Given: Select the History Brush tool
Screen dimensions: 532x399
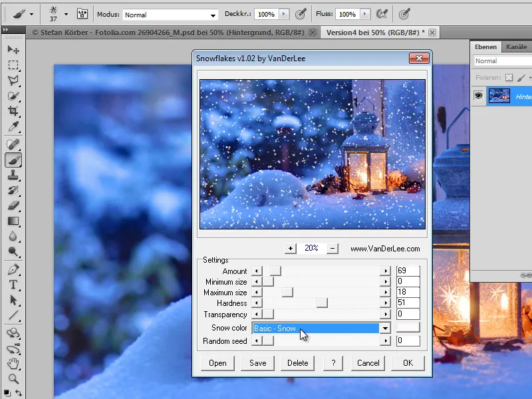Looking at the screenshot, I should pyautogui.click(x=13, y=190).
